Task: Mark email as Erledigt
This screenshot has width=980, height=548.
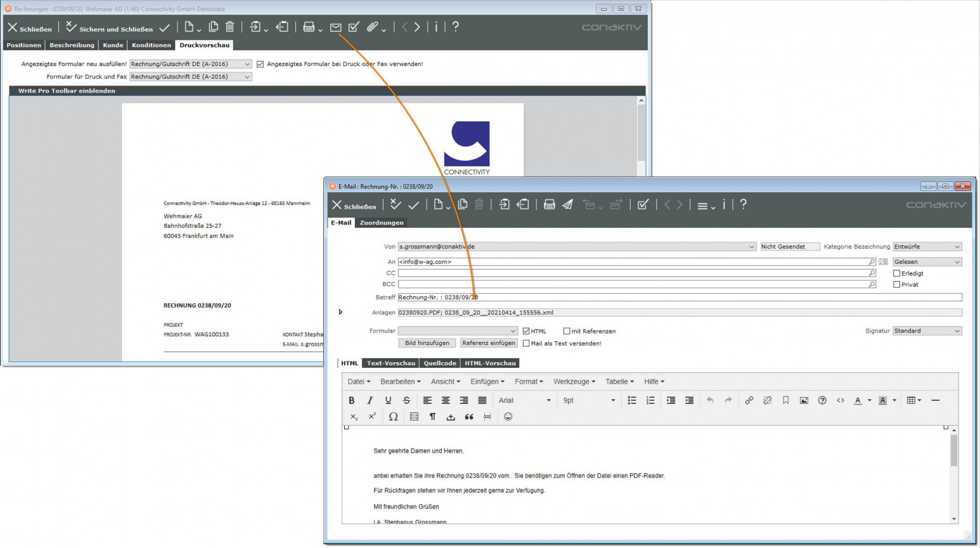Action: [896, 273]
